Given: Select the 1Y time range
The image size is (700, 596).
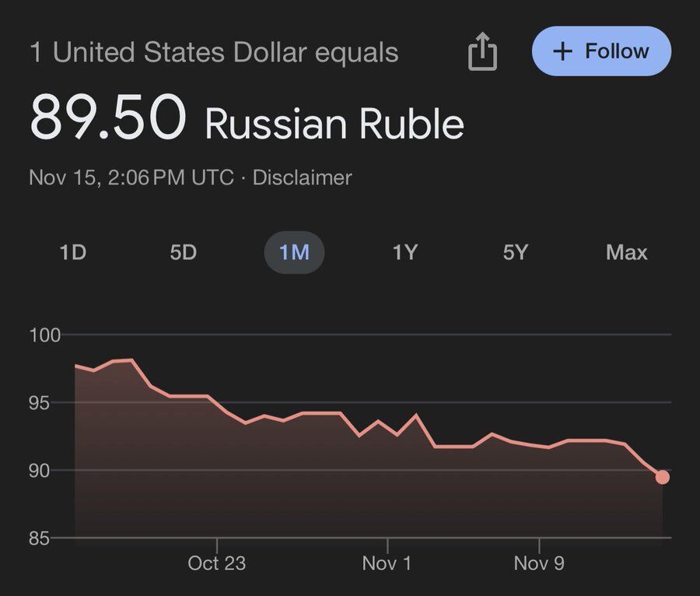Looking at the screenshot, I should pos(404,253).
